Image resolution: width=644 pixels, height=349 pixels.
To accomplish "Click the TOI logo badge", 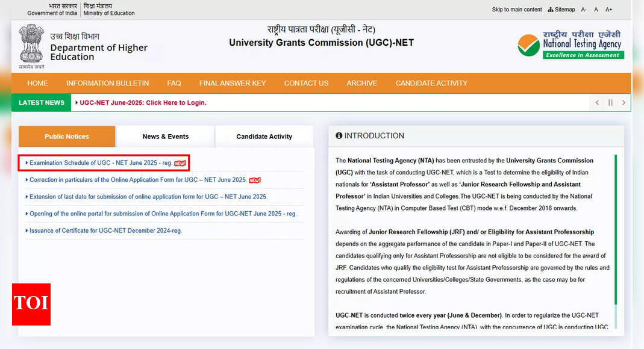I will [31, 304].
